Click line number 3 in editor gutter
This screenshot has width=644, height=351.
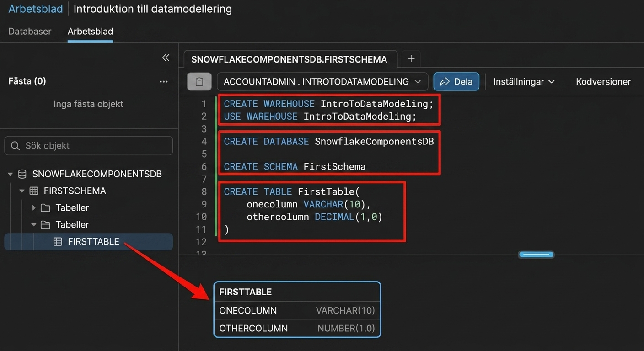click(x=204, y=129)
